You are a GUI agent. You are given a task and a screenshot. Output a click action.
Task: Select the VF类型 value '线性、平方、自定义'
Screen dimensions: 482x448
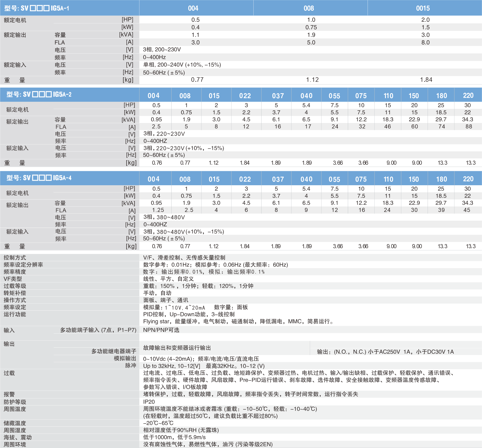tap(168, 279)
